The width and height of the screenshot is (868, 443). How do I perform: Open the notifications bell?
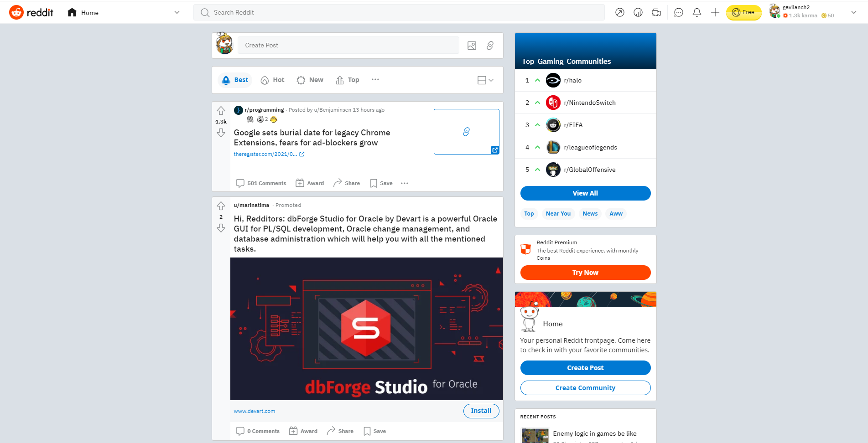click(x=696, y=13)
